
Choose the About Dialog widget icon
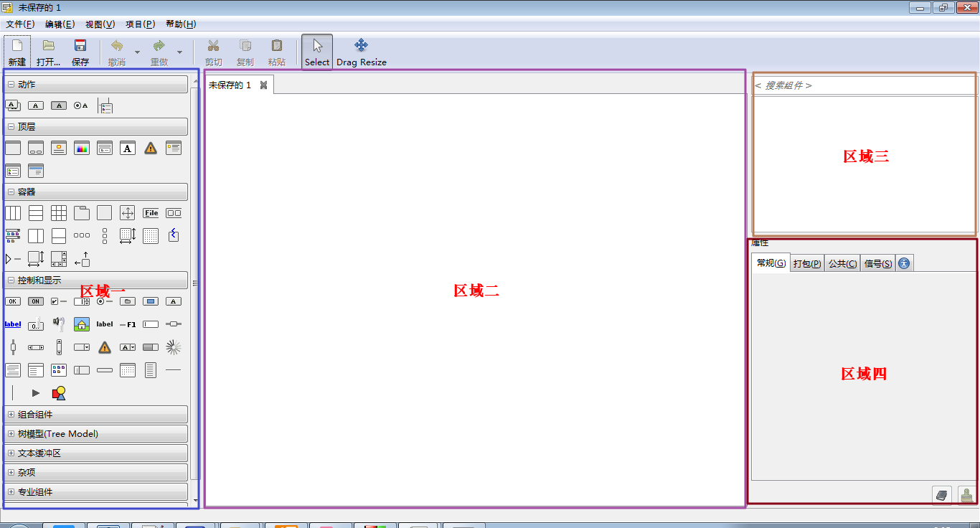[59, 148]
